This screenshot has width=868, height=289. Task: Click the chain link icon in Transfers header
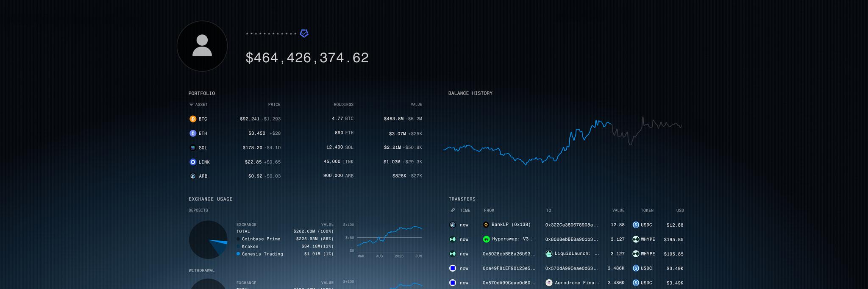(453, 211)
